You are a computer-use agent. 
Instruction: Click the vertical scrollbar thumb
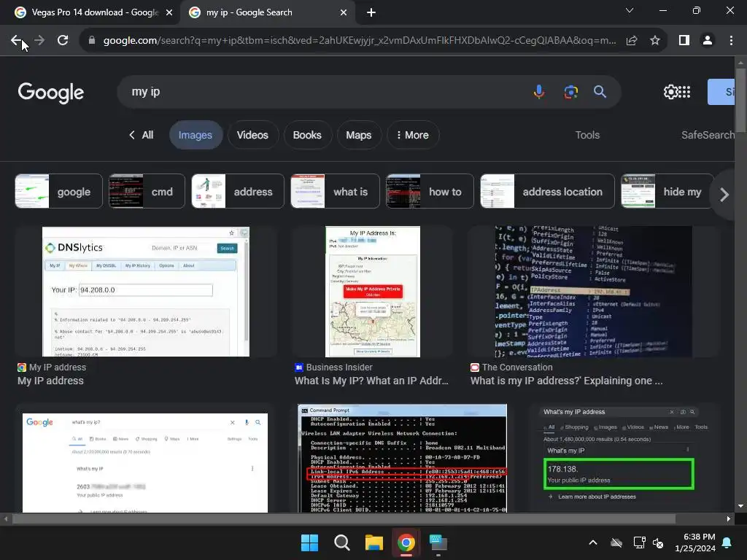tap(740, 100)
